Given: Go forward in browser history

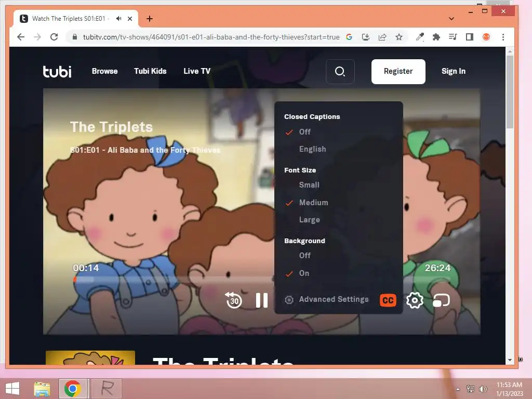Looking at the screenshot, I should [x=37, y=37].
